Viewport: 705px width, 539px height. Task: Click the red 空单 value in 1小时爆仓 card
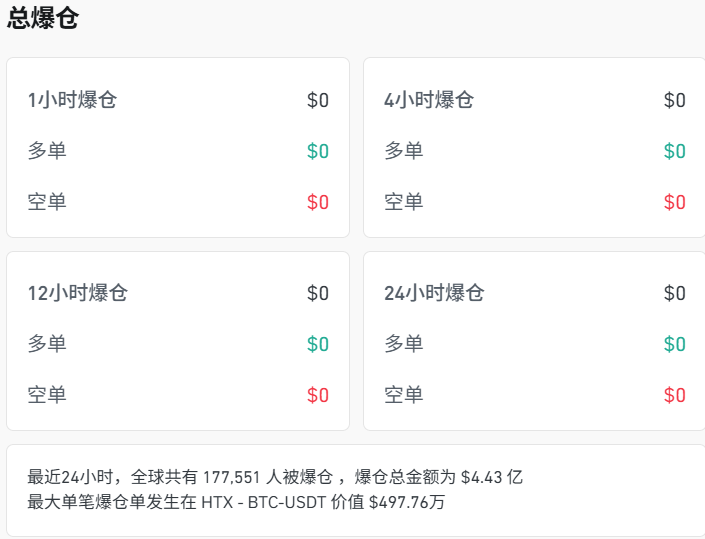318,202
